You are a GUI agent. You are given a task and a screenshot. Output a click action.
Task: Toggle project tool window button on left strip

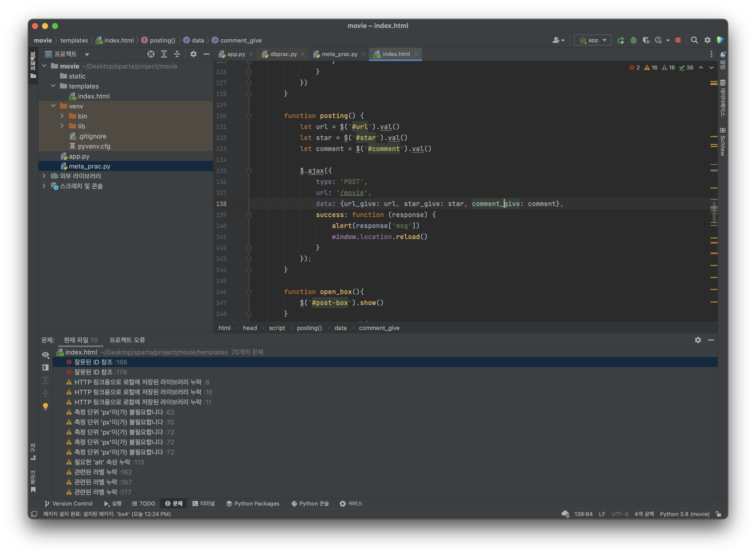click(33, 65)
